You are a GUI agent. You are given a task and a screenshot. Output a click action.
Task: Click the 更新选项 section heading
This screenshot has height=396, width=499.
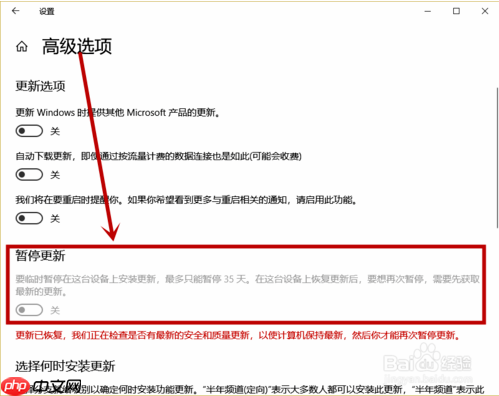(x=40, y=86)
